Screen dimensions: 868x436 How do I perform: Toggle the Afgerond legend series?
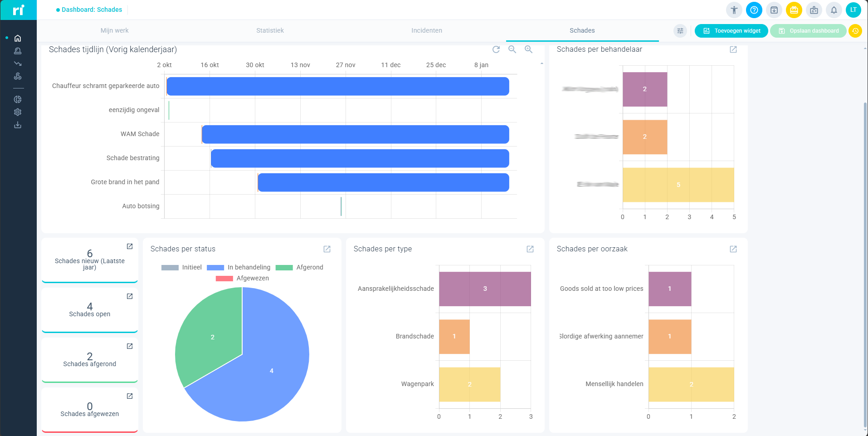point(299,268)
